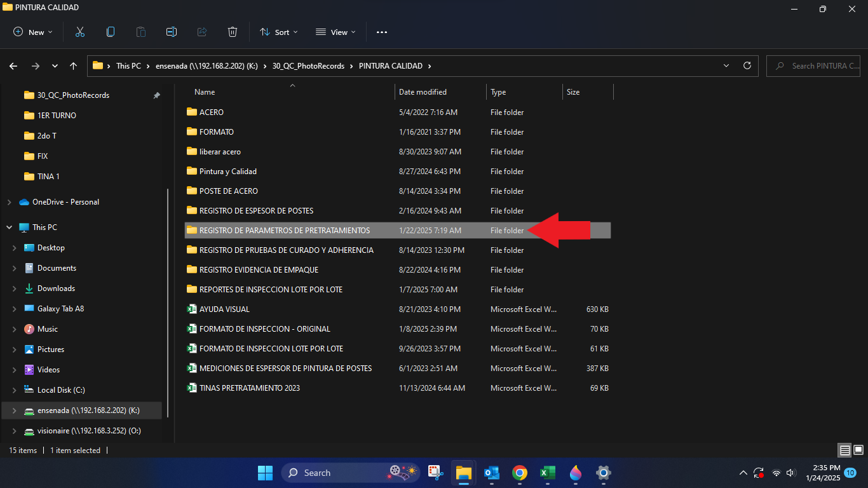This screenshot has height=488, width=868.
Task: Select Pintura y Calidad folder
Action: pos(228,172)
